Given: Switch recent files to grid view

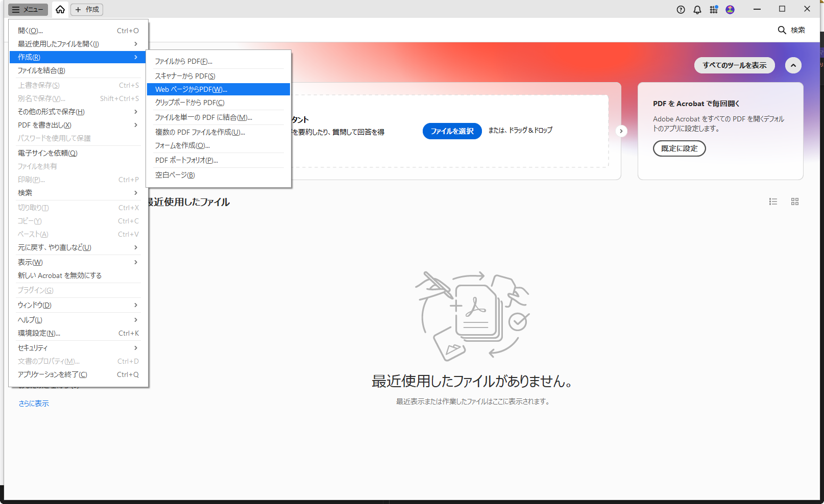Looking at the screenshot, I should (x=794, y=202).
